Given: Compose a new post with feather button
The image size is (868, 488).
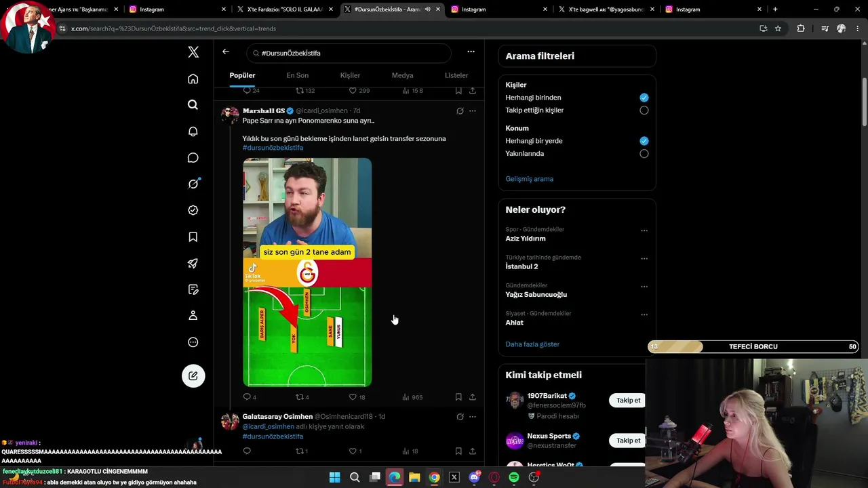Looking at the screenshot, I should [x=193, y=376].
